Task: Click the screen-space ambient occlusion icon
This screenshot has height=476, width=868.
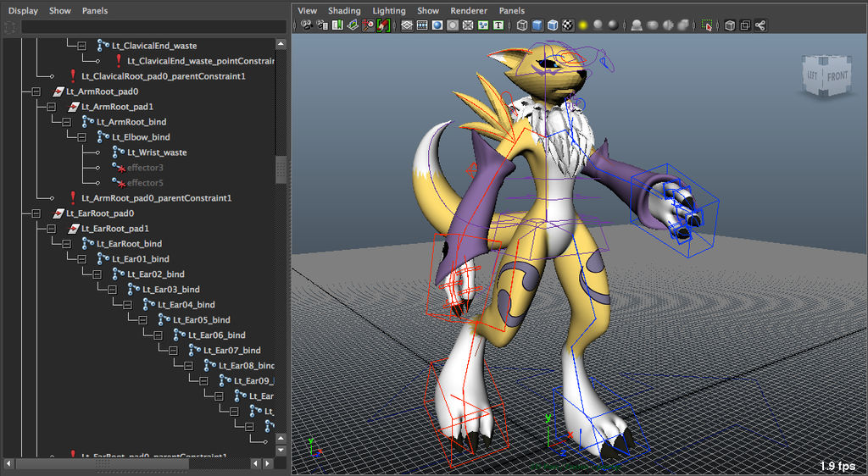Action: point(637,25)
